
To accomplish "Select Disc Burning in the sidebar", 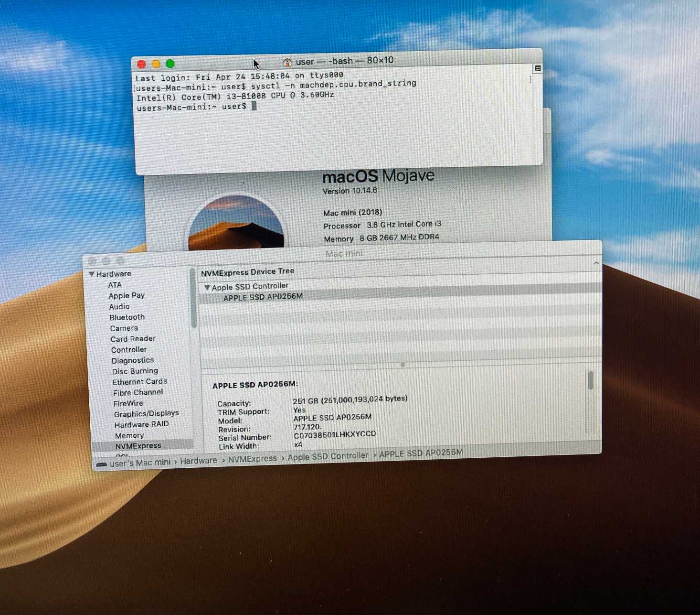I will 135,371.
